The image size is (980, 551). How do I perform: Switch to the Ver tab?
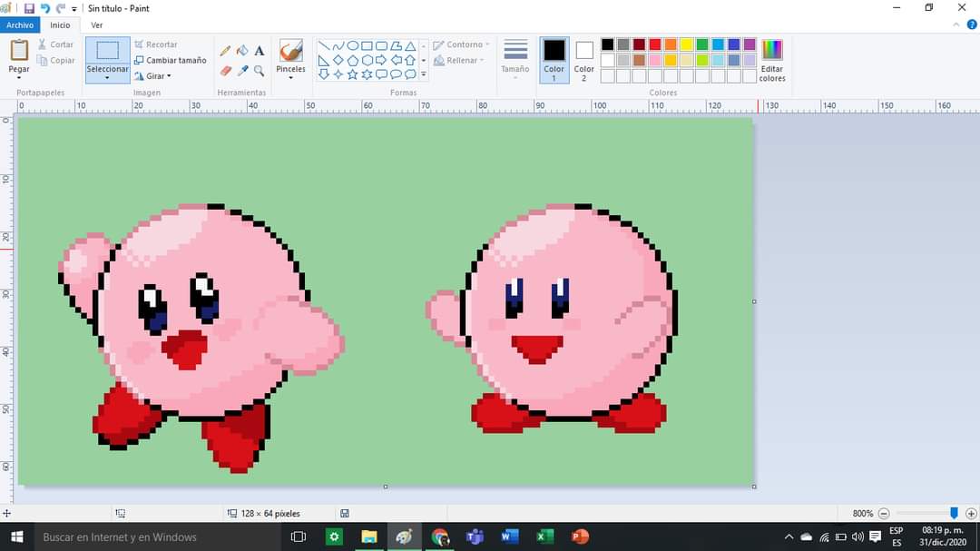[x=97, y=25]
